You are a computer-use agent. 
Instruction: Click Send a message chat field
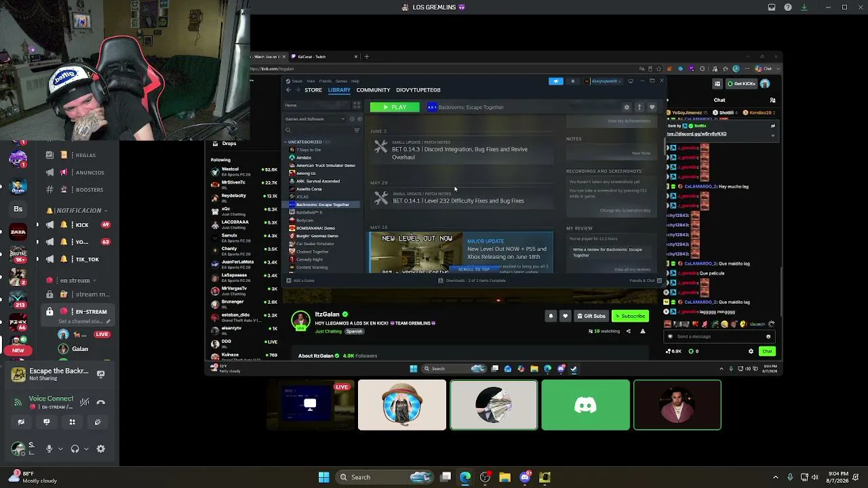pyautogui.click(x=719, y=336)
